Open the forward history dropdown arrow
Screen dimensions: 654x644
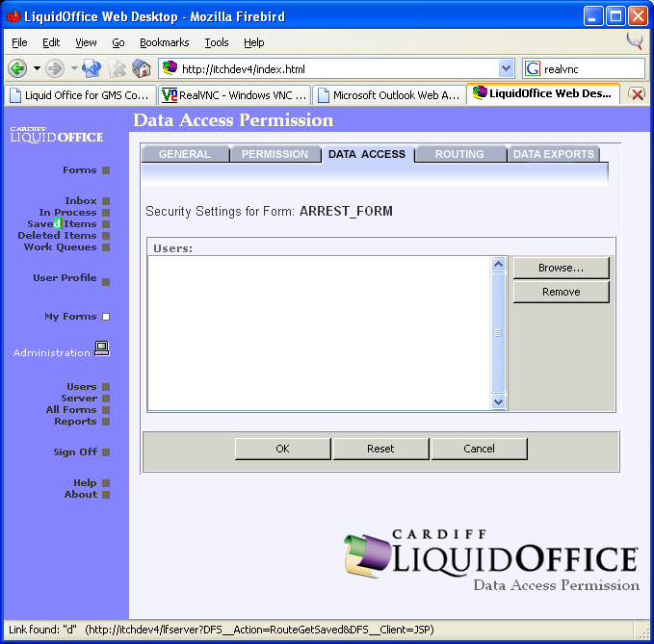click(x=73, y=68)
